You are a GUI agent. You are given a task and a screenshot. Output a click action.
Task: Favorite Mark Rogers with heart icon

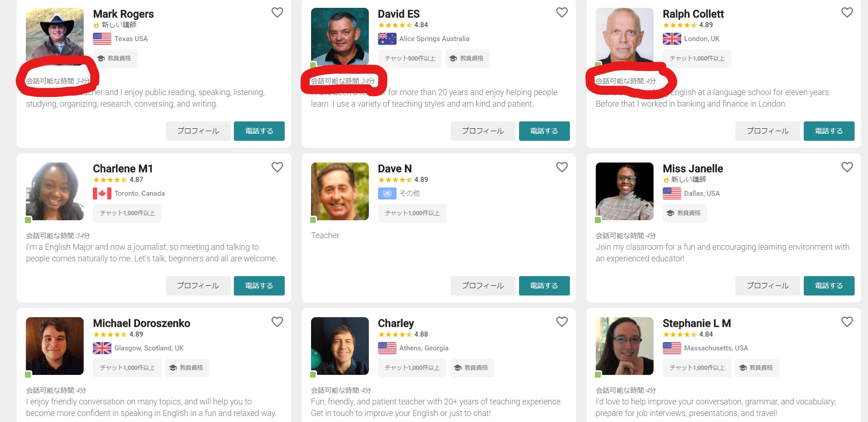pos(277,12)
